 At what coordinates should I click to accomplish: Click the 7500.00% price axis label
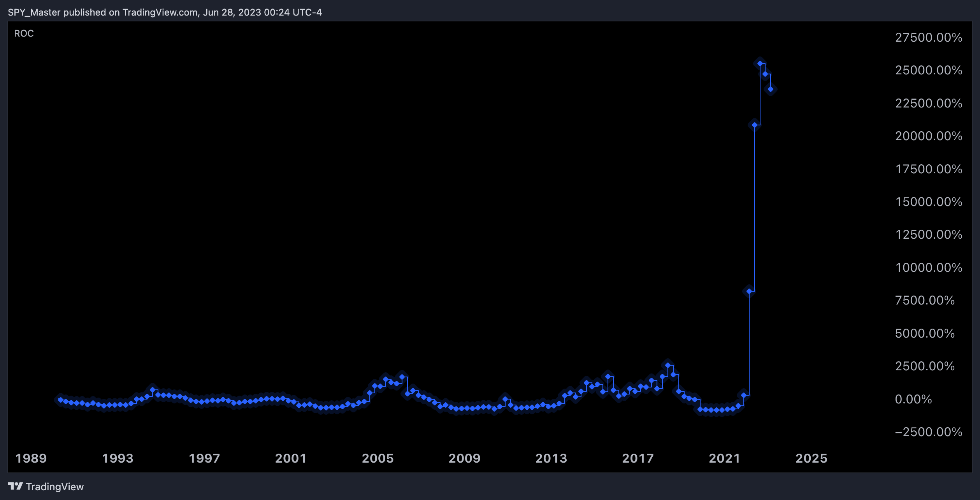(x=925, y=300)
